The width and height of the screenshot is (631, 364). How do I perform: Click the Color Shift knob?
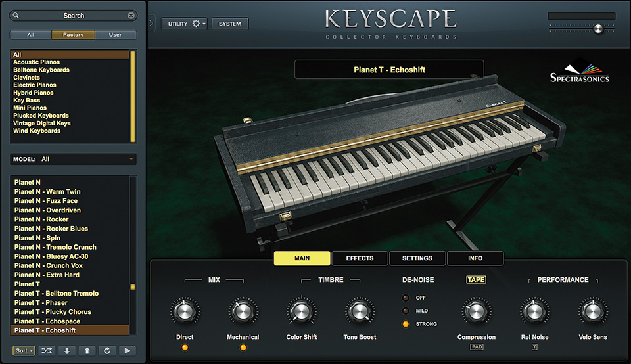click(302, 311)
